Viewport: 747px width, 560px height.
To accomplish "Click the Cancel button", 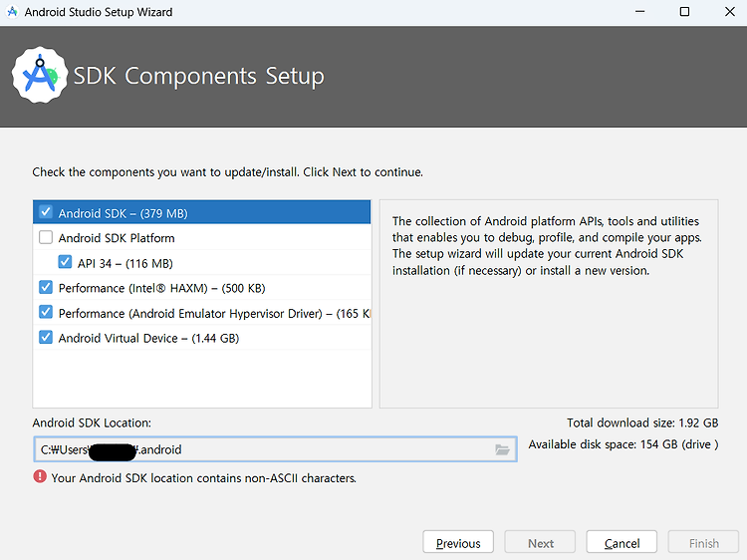I will (x=622, y=543).
